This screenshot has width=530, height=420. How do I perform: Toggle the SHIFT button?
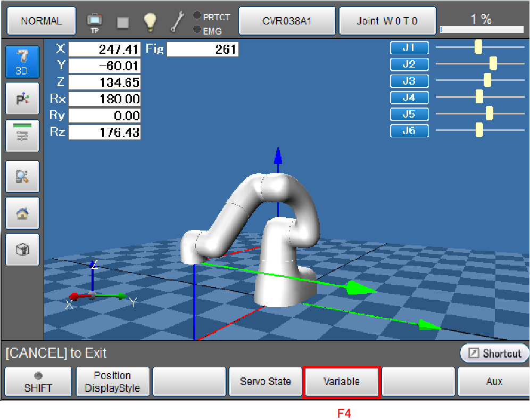click(38, 381)
